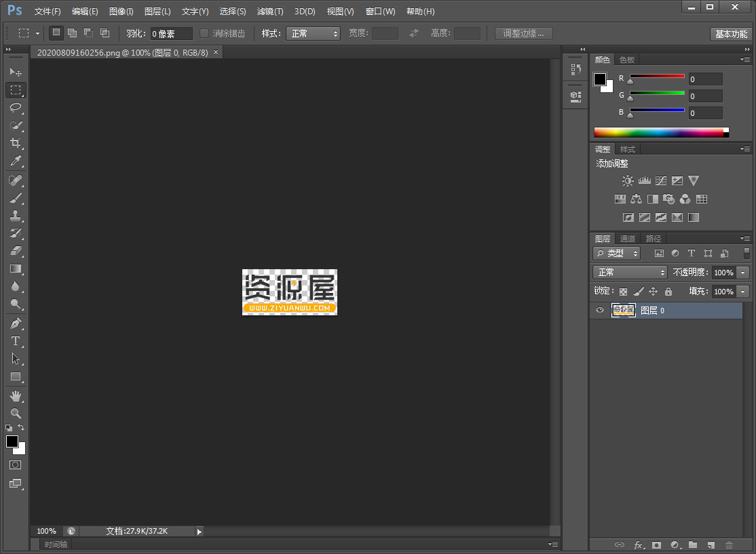Select the Crop tool
The height and width of the screenshot is (554, 756).
[16, 143]
